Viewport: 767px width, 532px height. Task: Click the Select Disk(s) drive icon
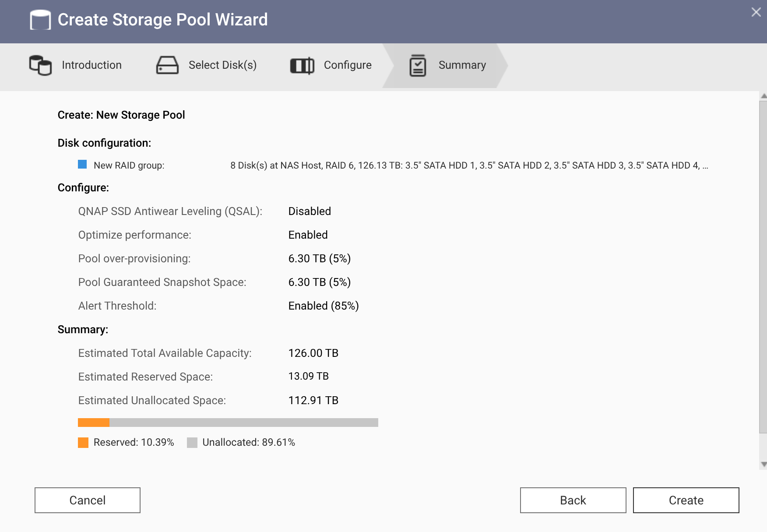coord(167,65)
